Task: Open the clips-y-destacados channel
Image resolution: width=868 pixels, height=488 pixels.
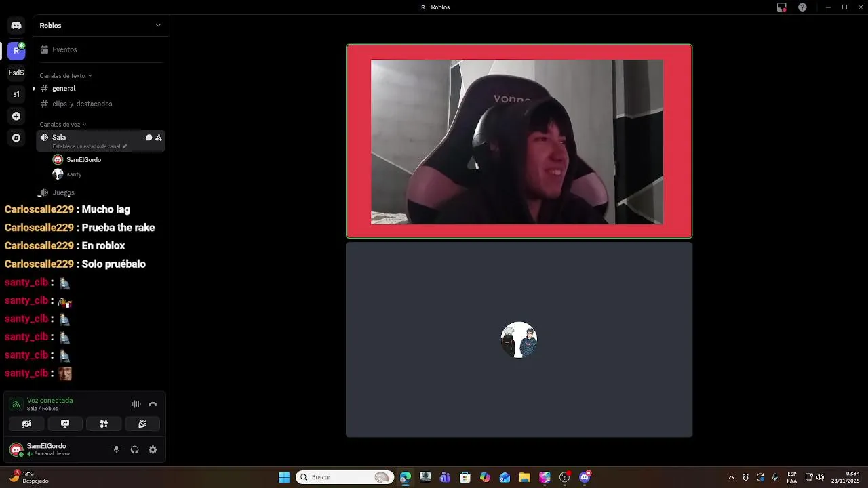Action: [x=100, y=104]
